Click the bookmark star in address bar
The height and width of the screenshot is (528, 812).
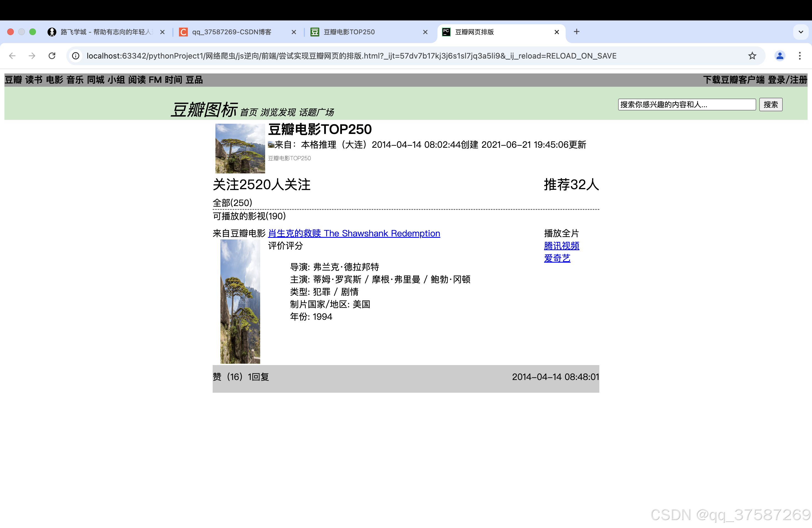(x=752, y=56)
